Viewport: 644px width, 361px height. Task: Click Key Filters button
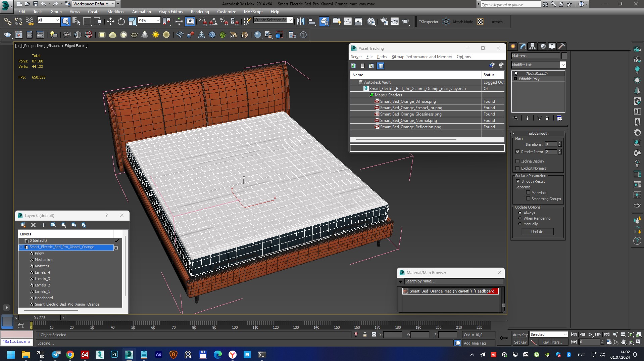pyautogui.click(x=553, y=342)
